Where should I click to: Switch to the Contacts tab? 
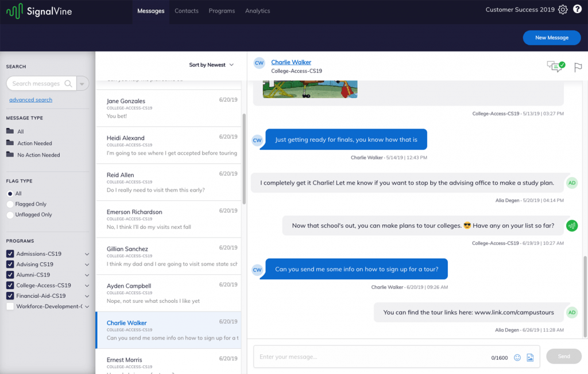186,11
